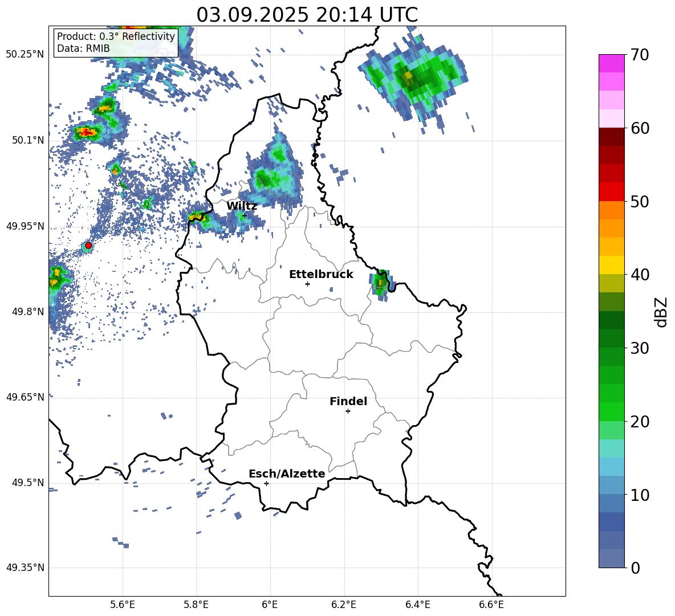Click the 20 tick label on colorbar
Screen dimensions: 675x616
tap(639, 421)
